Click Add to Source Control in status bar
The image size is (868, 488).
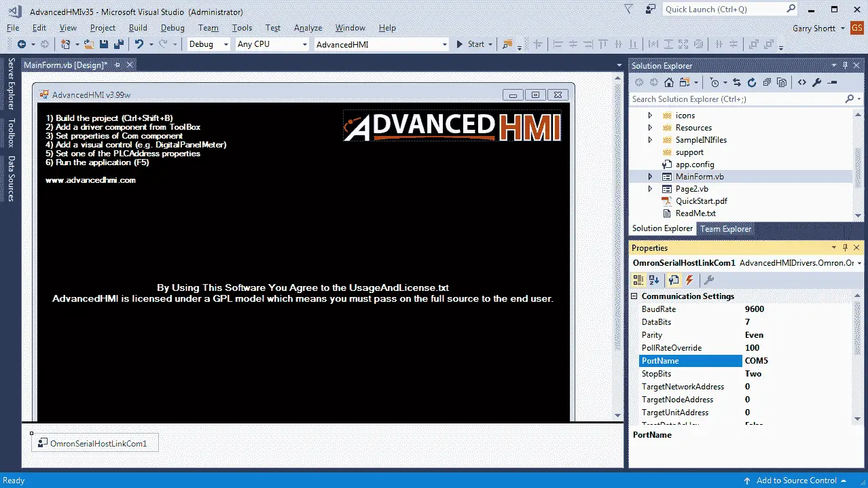[796, 481]
